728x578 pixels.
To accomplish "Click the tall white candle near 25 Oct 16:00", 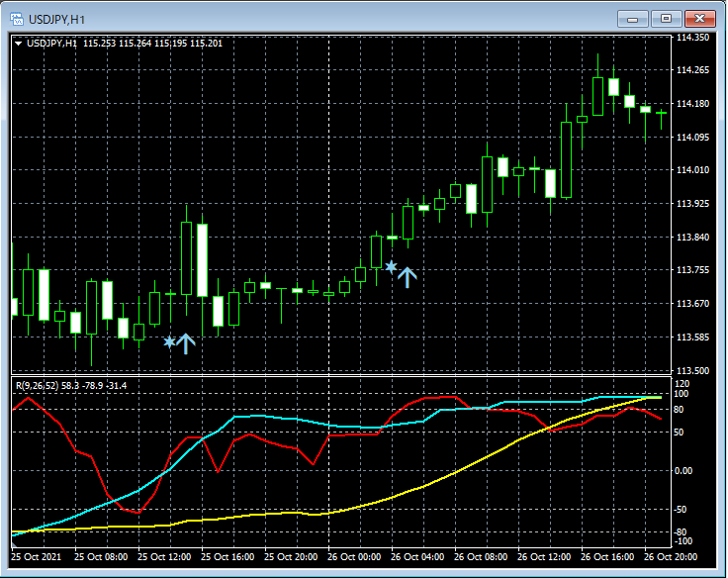I will [x=202, y=260].
